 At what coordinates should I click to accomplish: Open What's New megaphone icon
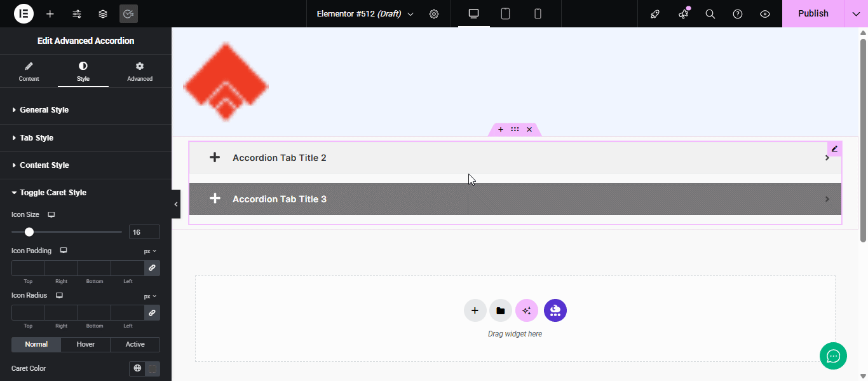tap(683, 13)
